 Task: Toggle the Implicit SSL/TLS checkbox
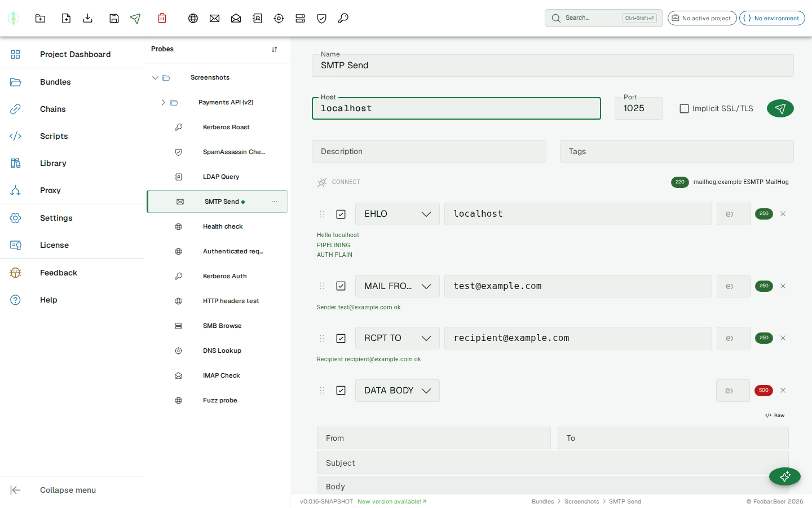(684, 108)
